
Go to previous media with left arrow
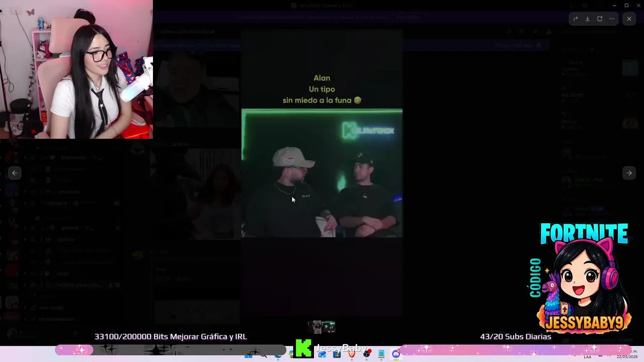click(x=15, y=173)
